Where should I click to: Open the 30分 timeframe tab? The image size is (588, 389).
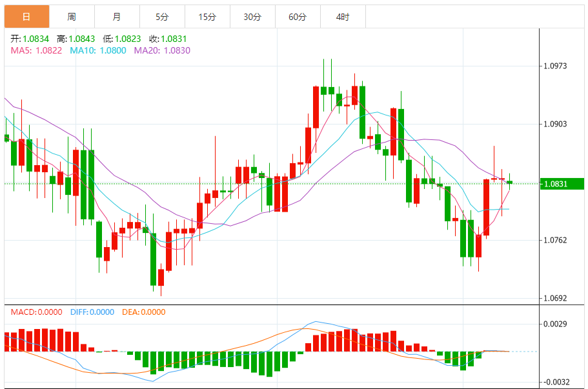click(x=252, y=17)
